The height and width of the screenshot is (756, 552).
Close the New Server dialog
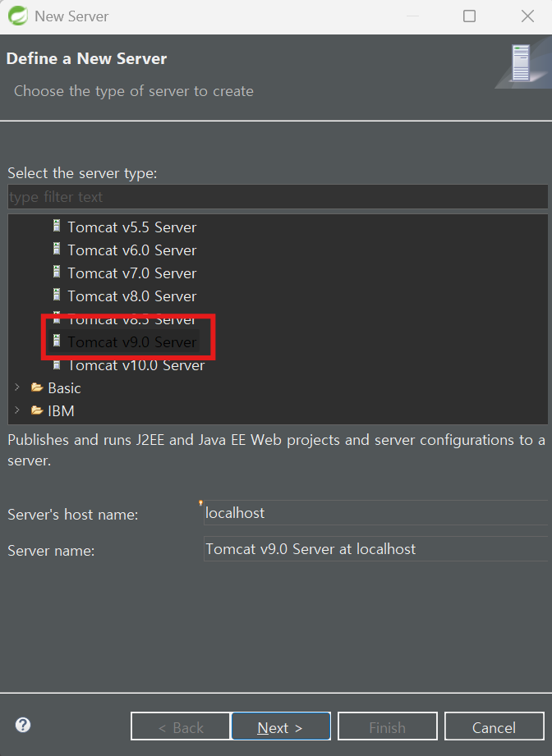tap(527, 16)
